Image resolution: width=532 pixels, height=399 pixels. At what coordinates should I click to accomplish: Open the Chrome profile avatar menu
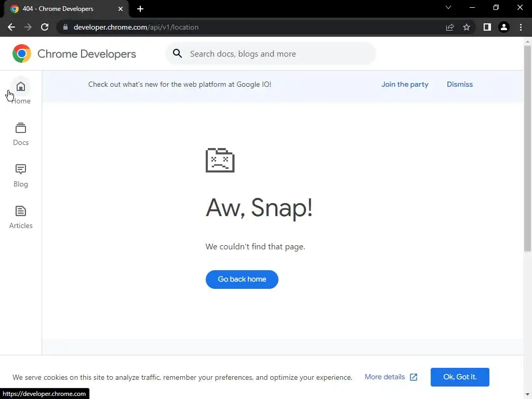coord(504,27)
